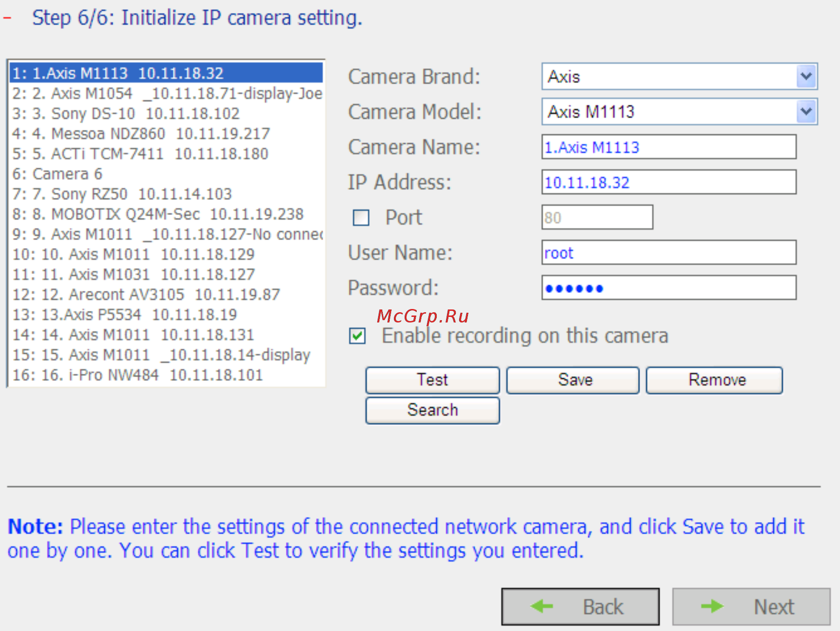Select camera 9 Axis M1011 row
The width and height of the screenshot is (840, 631).
pyautogui.click(x=166, y=234)
